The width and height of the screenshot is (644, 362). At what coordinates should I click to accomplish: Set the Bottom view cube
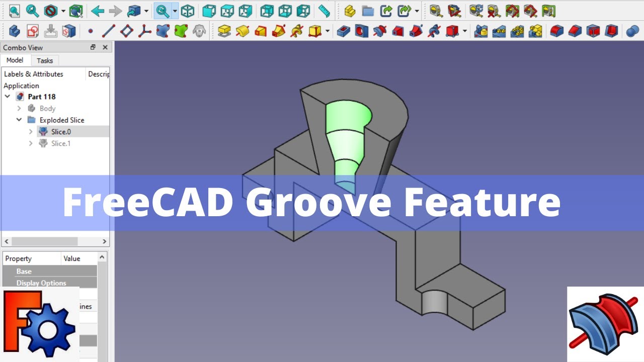pyautogui.click(x=285, y=11)
